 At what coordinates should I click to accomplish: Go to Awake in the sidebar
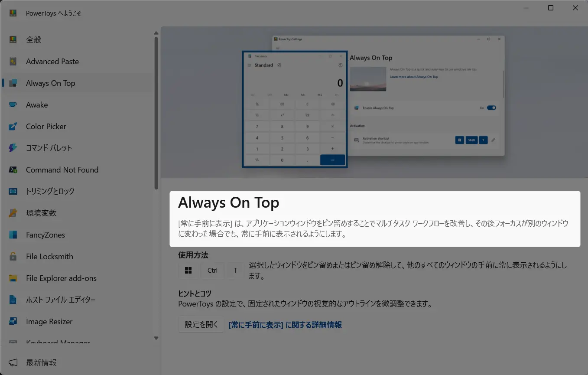[x=77, y=104]
